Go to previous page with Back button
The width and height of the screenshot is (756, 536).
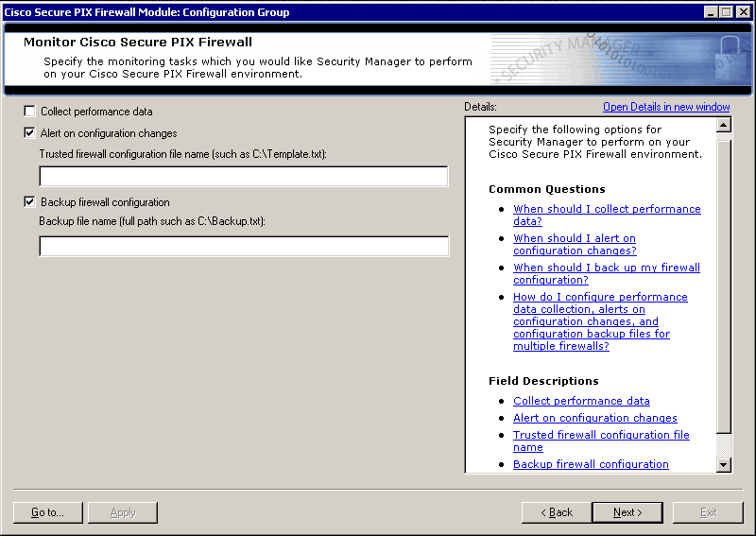(x=557, y=512)
